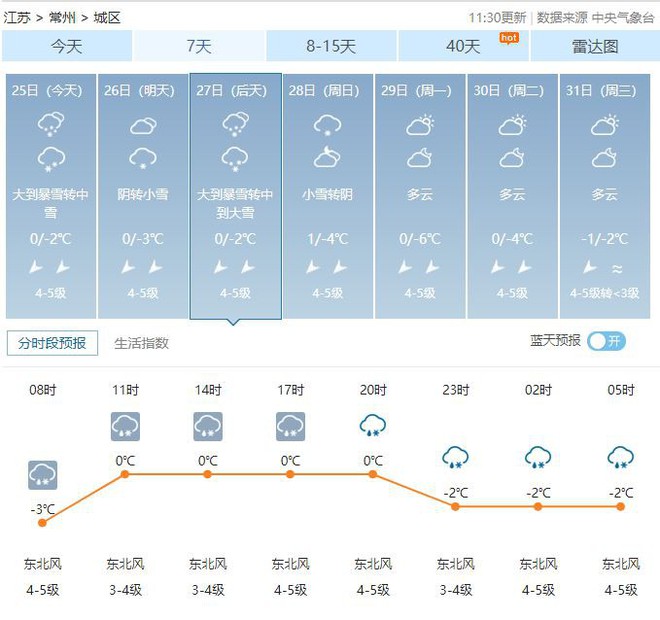Image resolution: width=660 pixels, height=620 pixels.
Task: Click 常州 breadcrumb link
Action: click(x=62, y=18)
